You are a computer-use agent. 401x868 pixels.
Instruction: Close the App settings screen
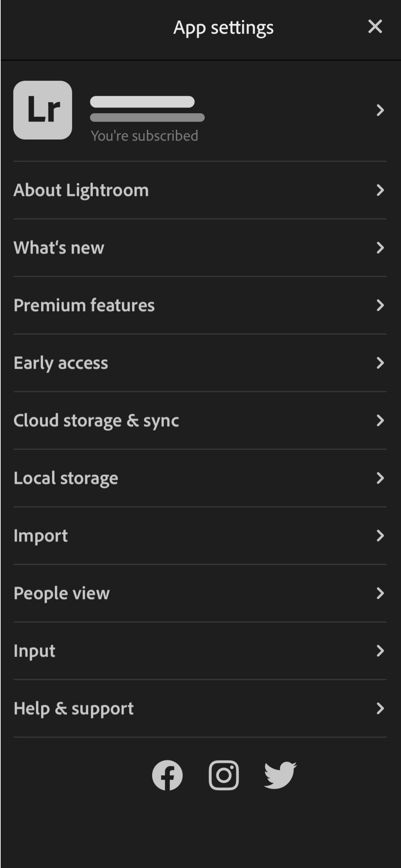coord(375,27)
